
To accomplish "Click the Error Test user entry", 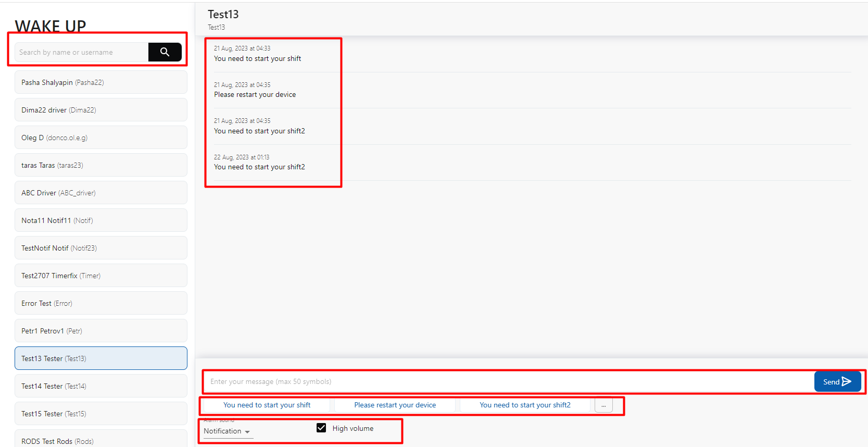I will coord(100,303).
